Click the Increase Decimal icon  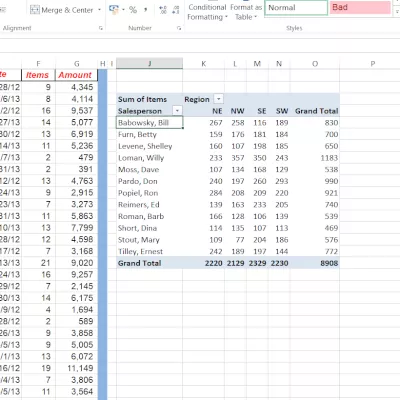point(163,10)
